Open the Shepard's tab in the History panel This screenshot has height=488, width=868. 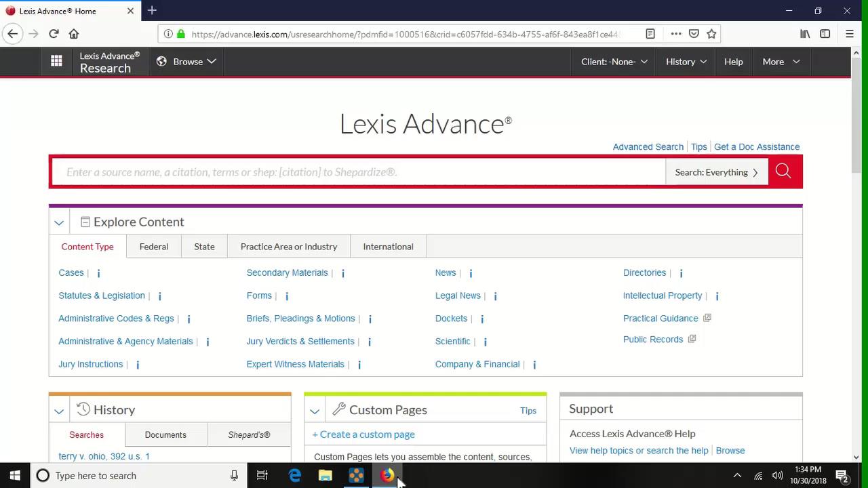pyautogui.click(x=249, y=434)
